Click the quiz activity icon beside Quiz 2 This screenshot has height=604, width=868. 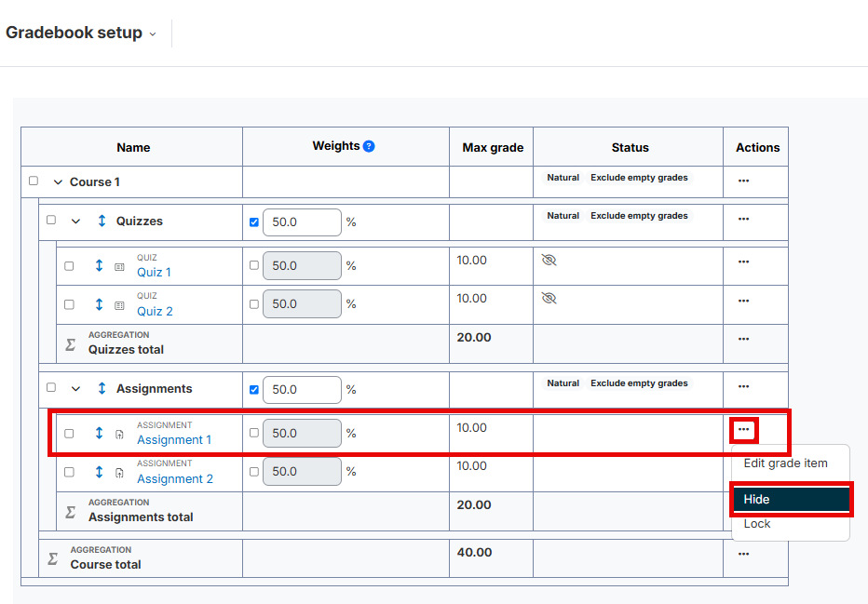point(119,306)
